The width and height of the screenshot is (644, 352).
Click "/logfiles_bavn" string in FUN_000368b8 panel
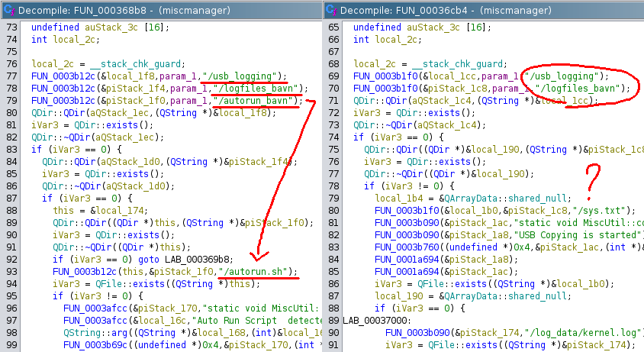(256, 89)
